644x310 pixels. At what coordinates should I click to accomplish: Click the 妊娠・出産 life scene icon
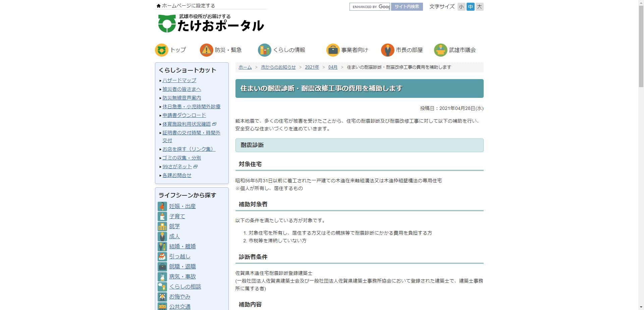[162, 206]
